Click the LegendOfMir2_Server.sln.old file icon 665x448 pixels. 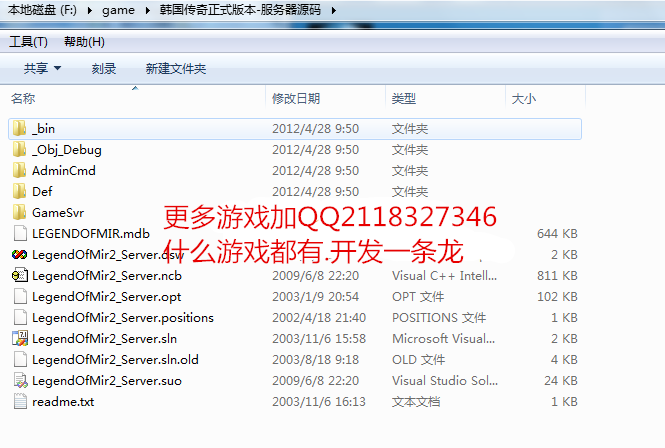(x=20, y=359)
